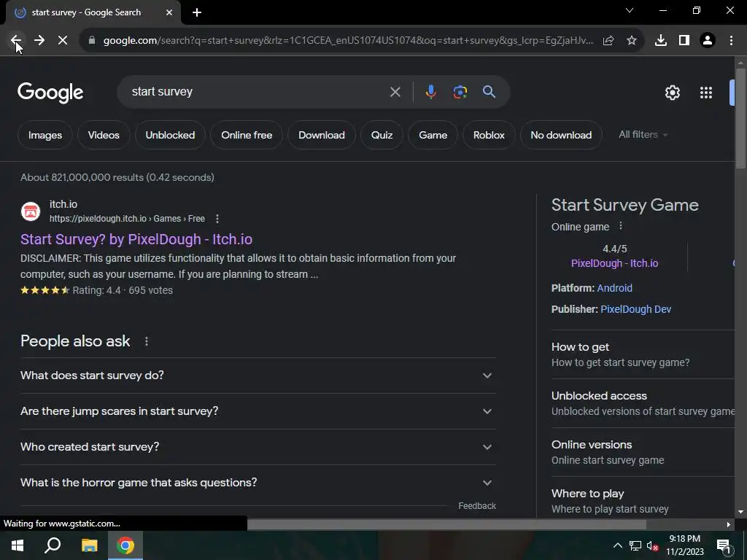The width and height of the screenshot is (747, 560).
Task: Start voice search with microphone icon
Action: point(430,92)
